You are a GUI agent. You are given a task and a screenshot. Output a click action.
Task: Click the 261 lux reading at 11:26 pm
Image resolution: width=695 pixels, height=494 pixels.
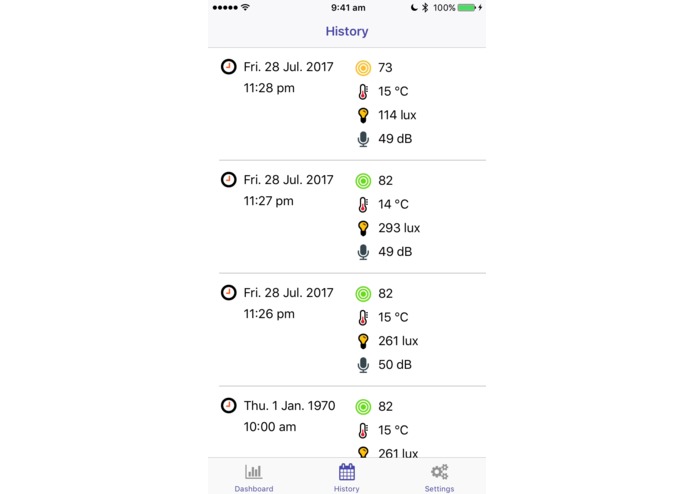[x=398, y=341]
